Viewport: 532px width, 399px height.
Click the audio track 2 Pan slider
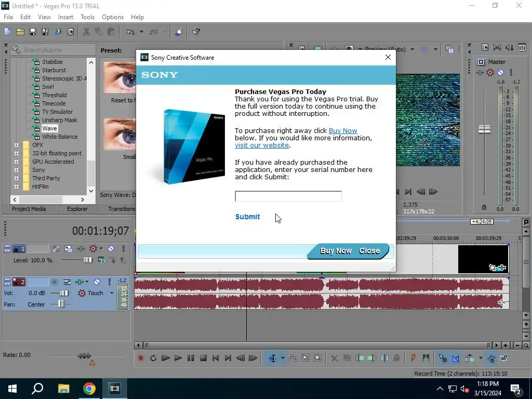click(x=61, y=304)
